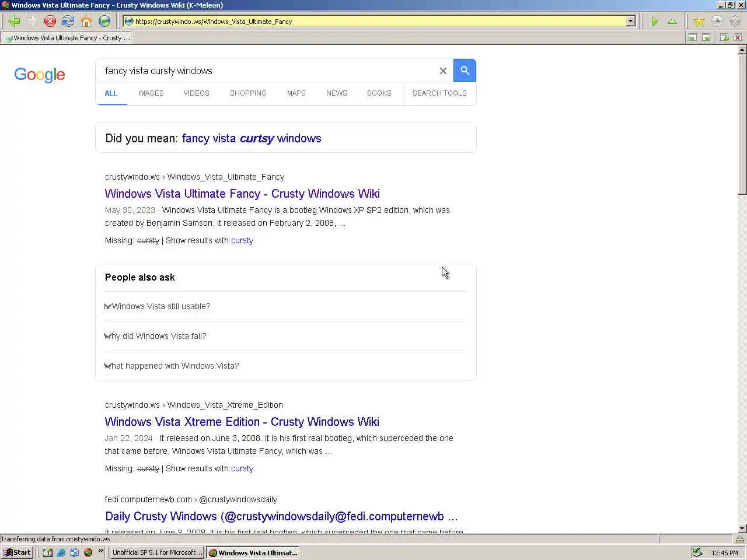
Task: Click the greyed Forward arrow in toolbar
Action: tap(32, 22)
